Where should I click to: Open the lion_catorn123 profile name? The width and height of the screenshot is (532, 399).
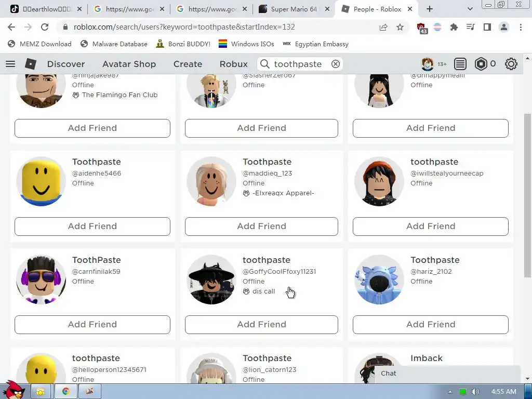(x=267, y=358)
